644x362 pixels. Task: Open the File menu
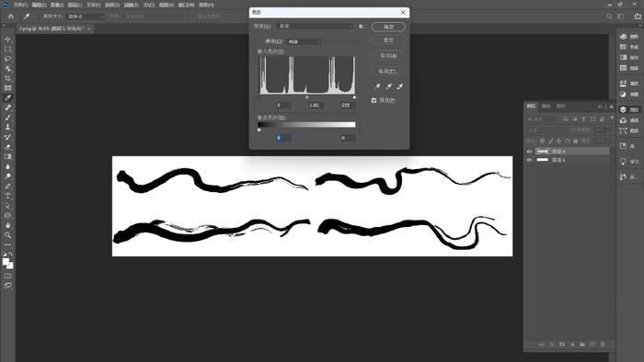click(20, 5)
